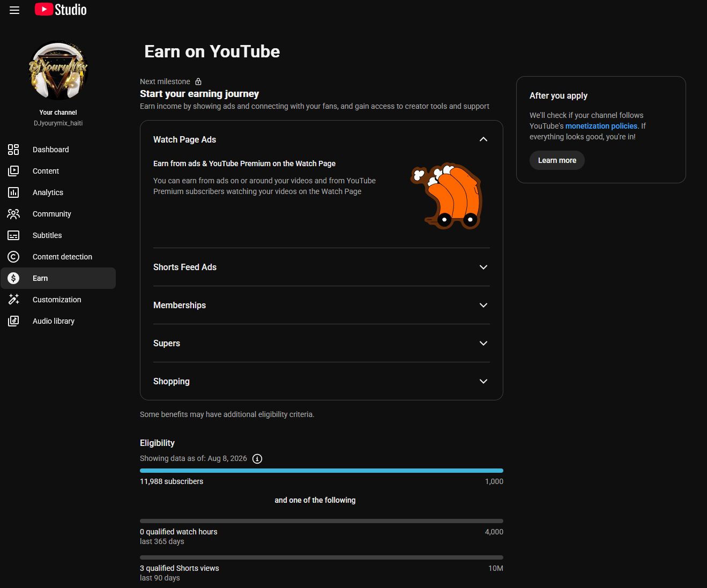Collapse the Watch Page Ads section
This screenshot has height=588, width=707.
(x=483, y=139)
